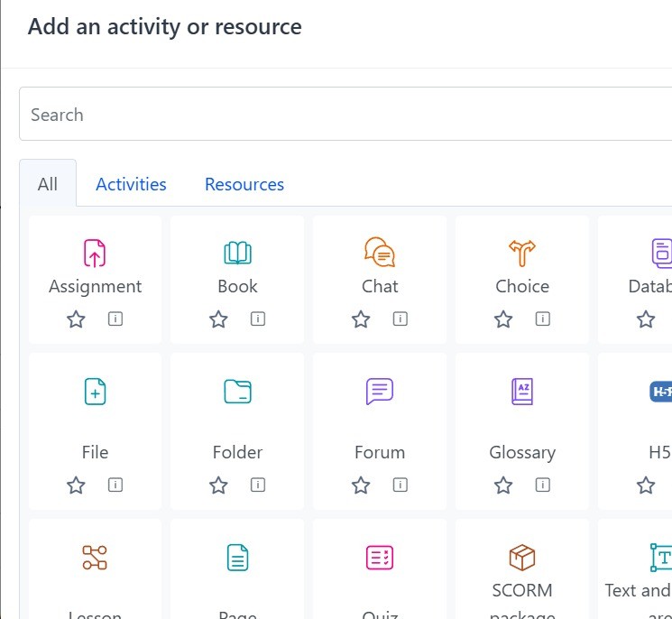Select the Assignment activity icon
Viewport: 672px width, 619px height.
pyautogui.click(x=95, y=253)
